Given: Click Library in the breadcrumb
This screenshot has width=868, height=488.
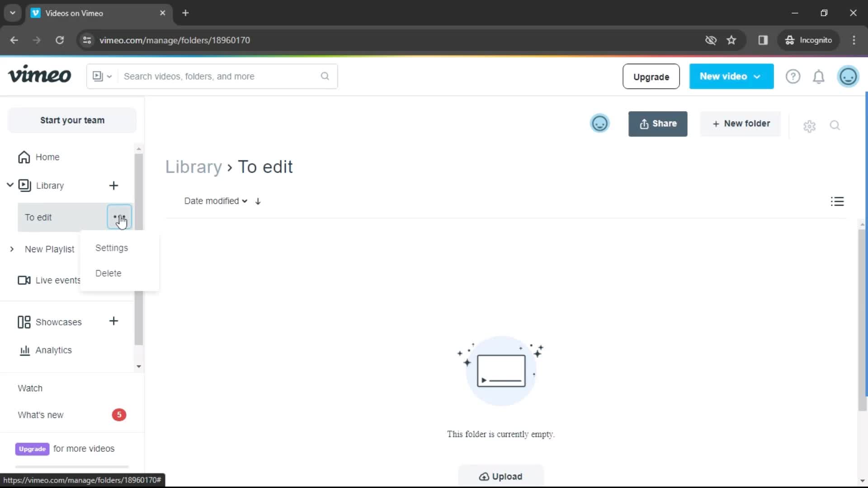Looking at the screenshot, I should point(193,167).
